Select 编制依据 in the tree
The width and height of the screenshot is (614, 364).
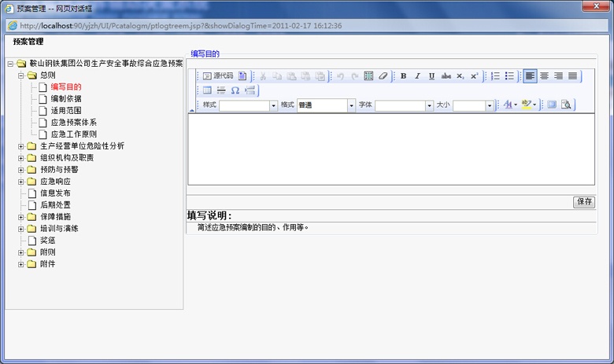click(x=65, y=99)
